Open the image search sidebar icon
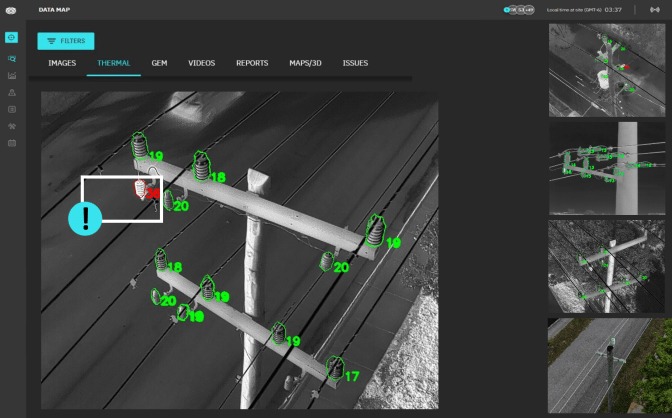Image resolution: width=672 pixels, height=418 pixels. coord(12,59)
